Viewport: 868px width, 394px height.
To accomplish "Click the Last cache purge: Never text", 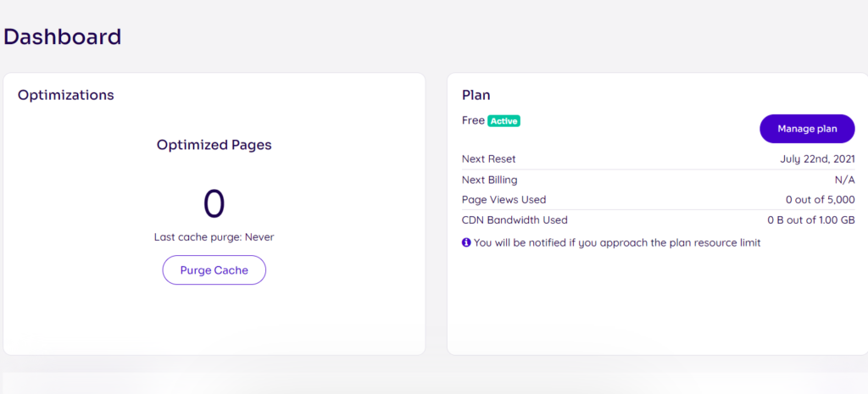I will [214, 237].
